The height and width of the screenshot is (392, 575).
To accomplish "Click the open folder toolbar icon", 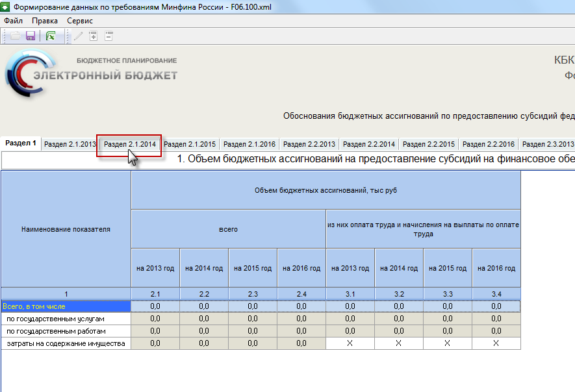I will [15, 36].
